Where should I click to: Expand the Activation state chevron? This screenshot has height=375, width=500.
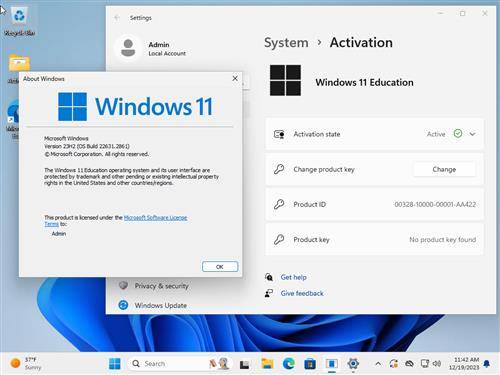pyautogui.click(x=472, y=134)
